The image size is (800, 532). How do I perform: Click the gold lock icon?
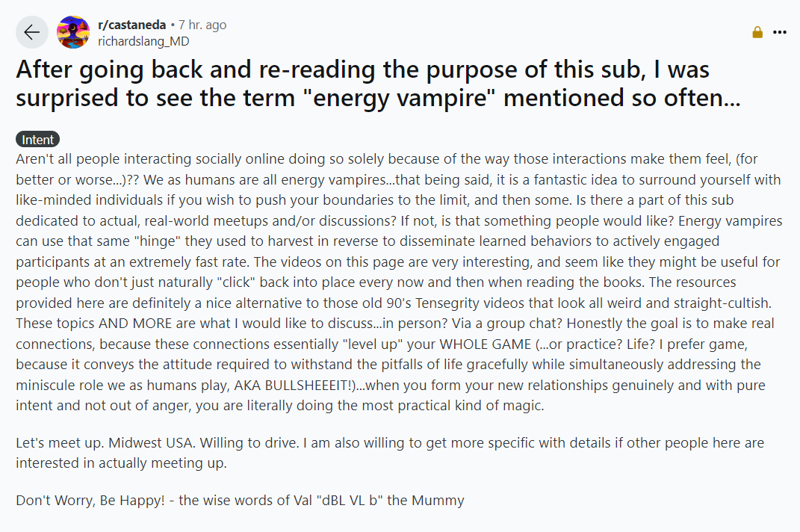[x=757, y=32]
